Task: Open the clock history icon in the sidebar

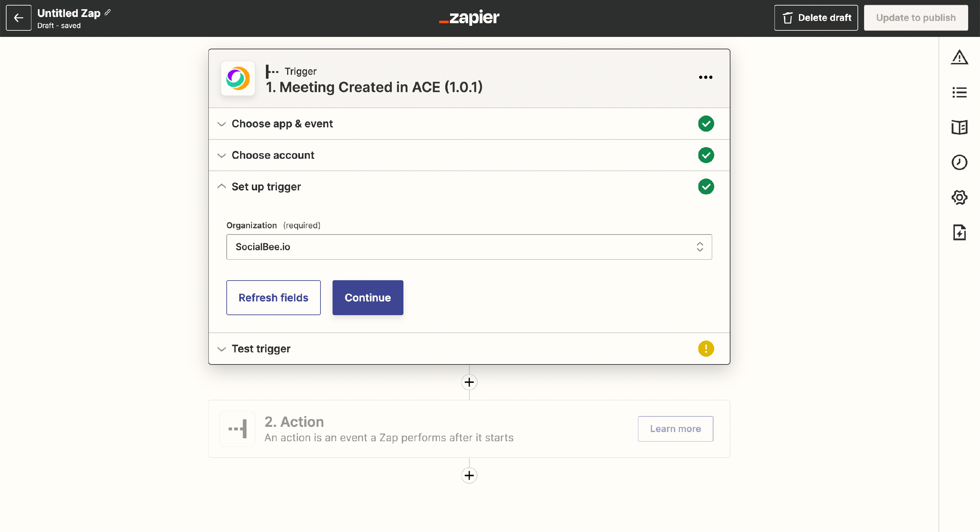Action: [x=959, y=162]
